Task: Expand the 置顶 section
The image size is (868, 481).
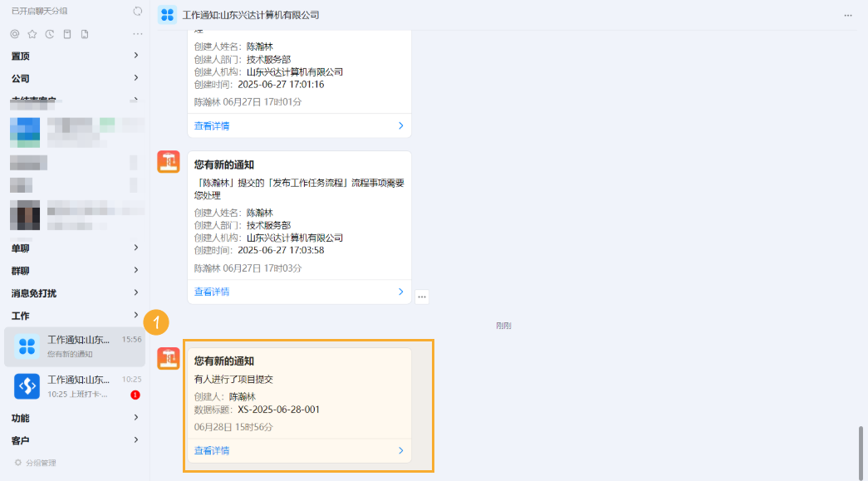Action: click(x=75, y=56)
